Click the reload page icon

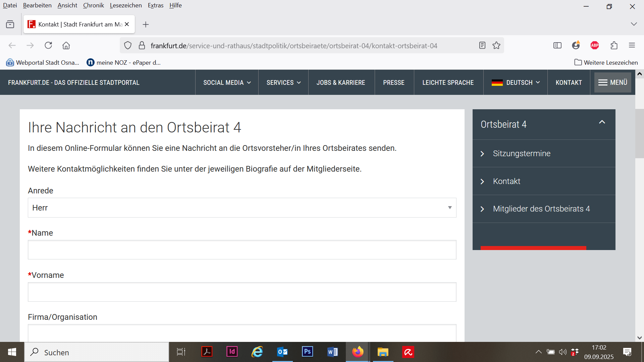click(48, 46)
